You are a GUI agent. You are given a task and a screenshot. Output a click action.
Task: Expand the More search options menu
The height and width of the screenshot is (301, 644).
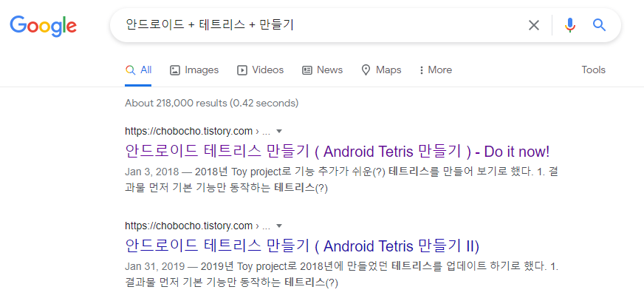(435, 70)
